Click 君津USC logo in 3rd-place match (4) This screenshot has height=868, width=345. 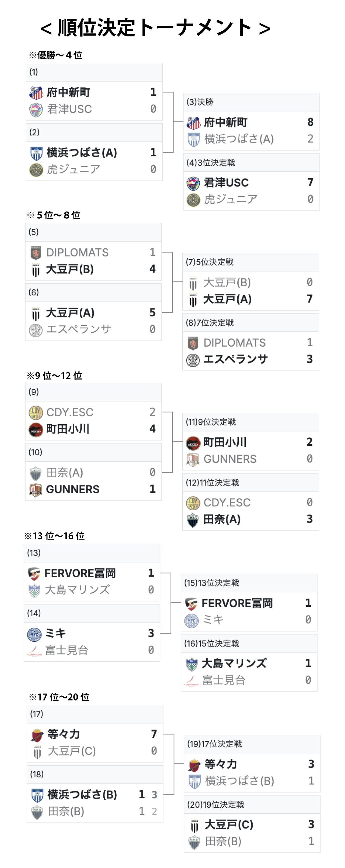click(193, 183)
